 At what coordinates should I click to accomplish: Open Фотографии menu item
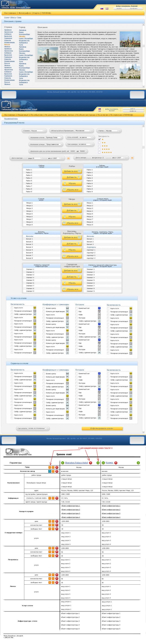click(x=25, y=13)
